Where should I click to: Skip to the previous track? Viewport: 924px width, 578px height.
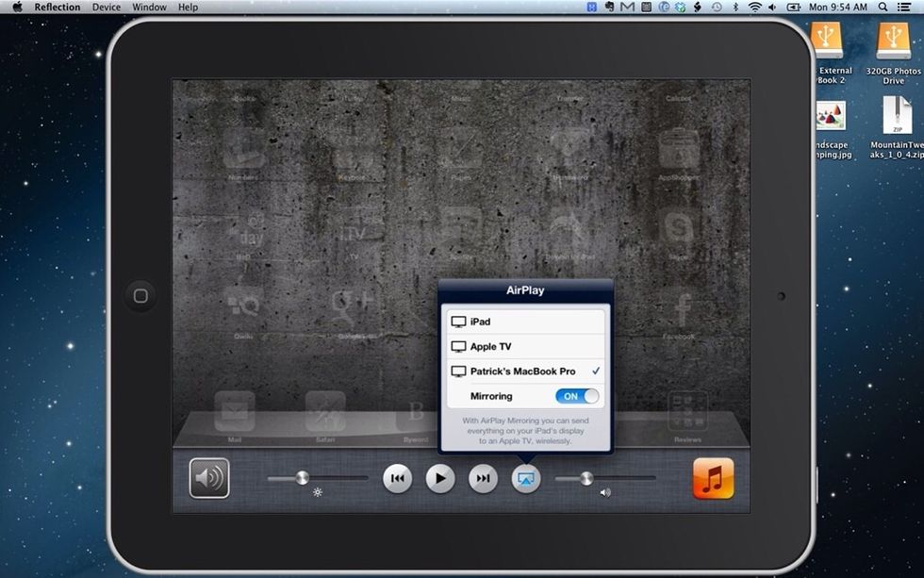click(x=398, y=478)
